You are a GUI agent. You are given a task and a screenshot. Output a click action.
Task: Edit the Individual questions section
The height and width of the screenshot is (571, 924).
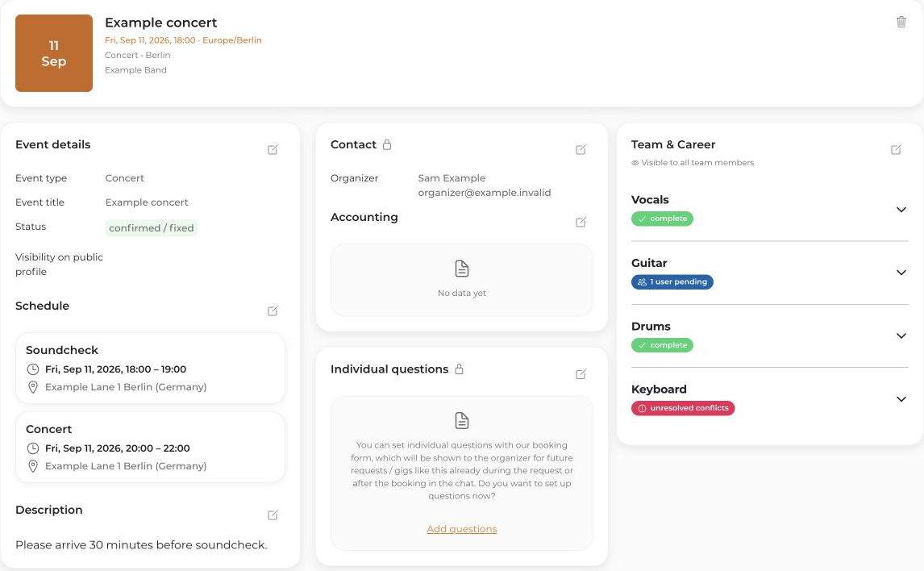581,374
